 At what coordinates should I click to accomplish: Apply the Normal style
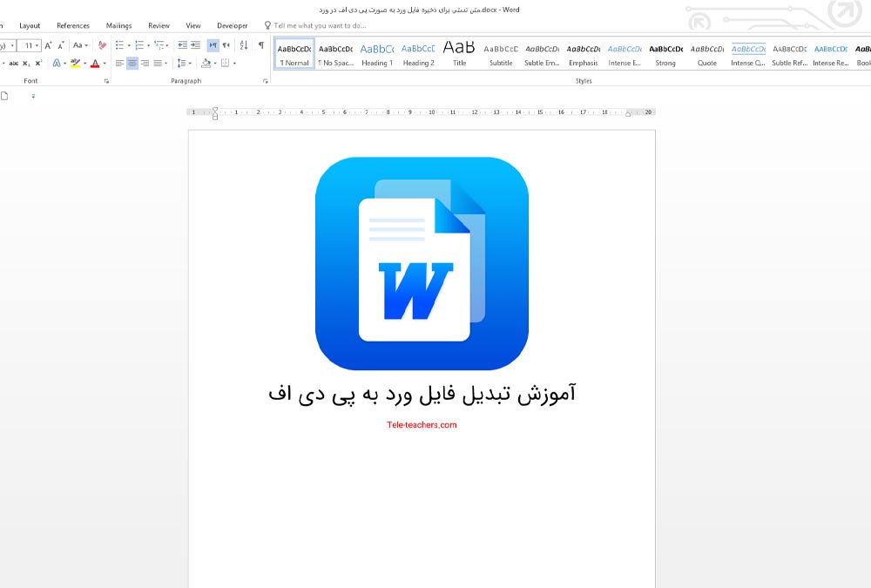tap(294, 54)
